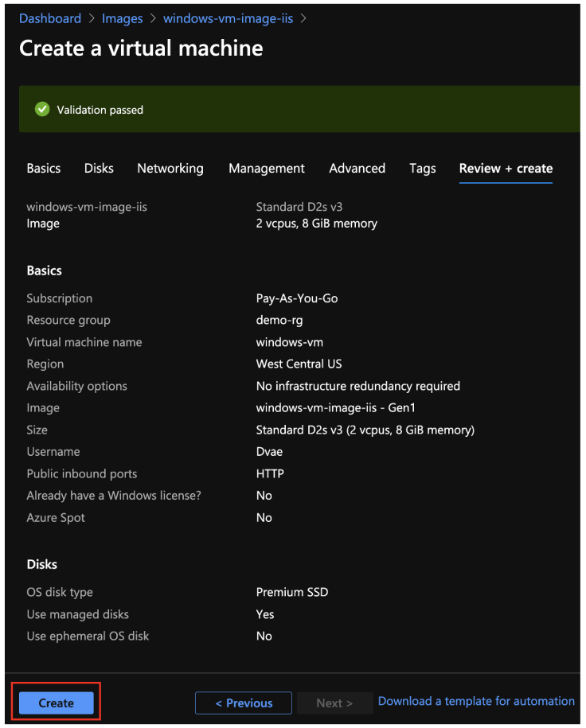Viewport: 586px width, 728px height.
Task: Click the demo-rg resource group value
Action: tap(279, 321)
